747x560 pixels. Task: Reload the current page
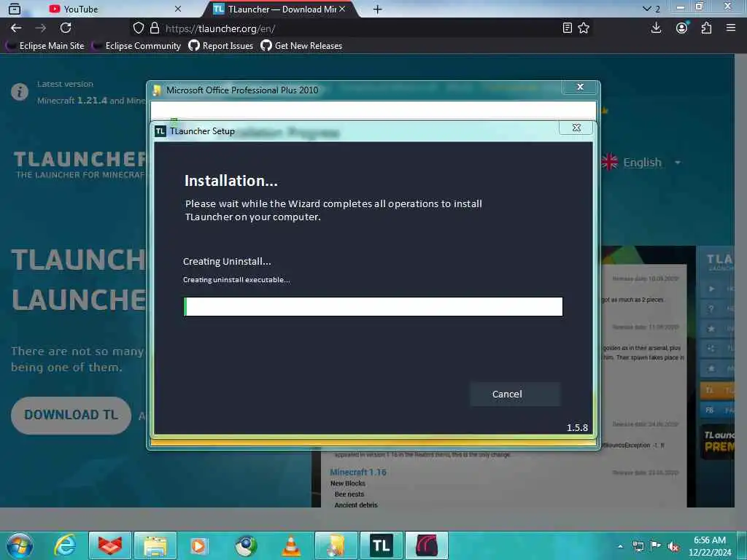pos(66,28)
